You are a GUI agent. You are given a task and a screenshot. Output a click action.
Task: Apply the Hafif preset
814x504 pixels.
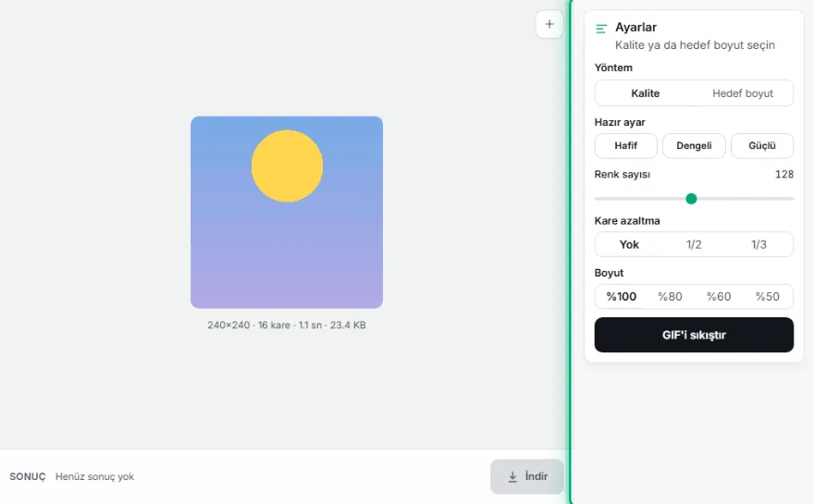pos(625,146)
